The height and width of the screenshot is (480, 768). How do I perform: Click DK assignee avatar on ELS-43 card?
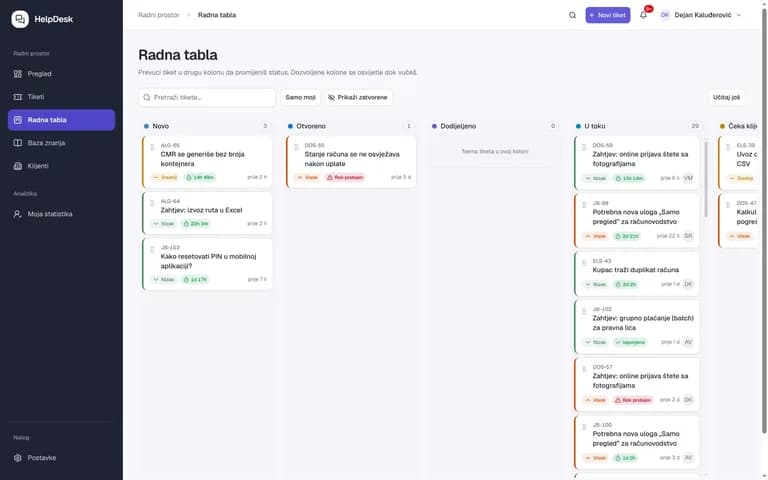[x=688, y=284]
